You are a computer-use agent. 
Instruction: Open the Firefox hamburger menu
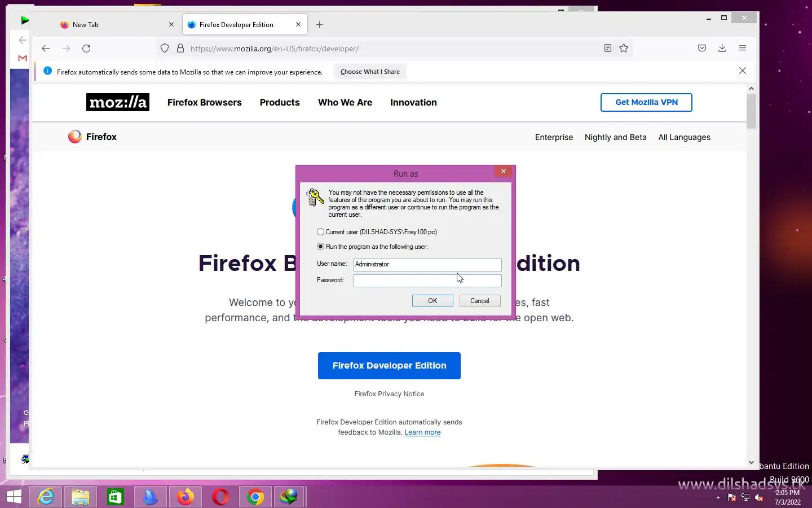point(743,49)
